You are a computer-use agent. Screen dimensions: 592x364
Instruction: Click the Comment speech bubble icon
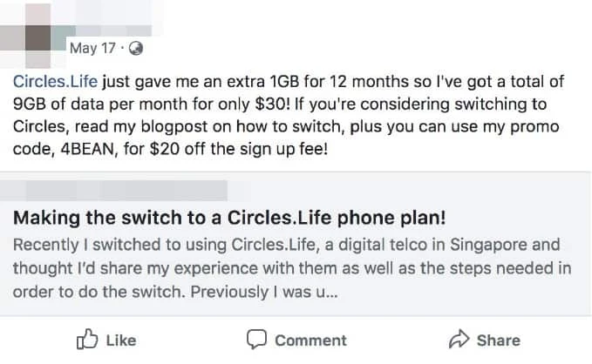(x=256, y=339)
